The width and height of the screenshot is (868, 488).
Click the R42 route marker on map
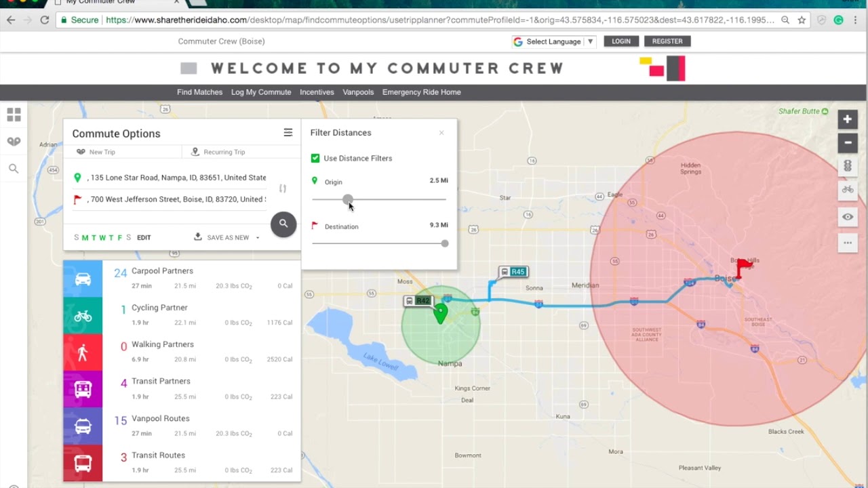[x=418, y=300]
